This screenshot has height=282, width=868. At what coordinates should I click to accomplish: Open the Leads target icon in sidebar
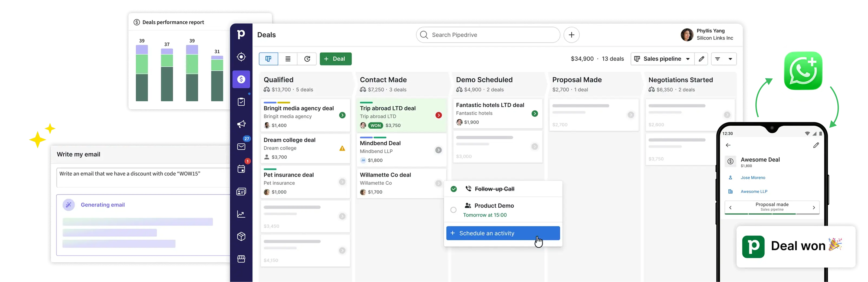click(x=241, y=57)
